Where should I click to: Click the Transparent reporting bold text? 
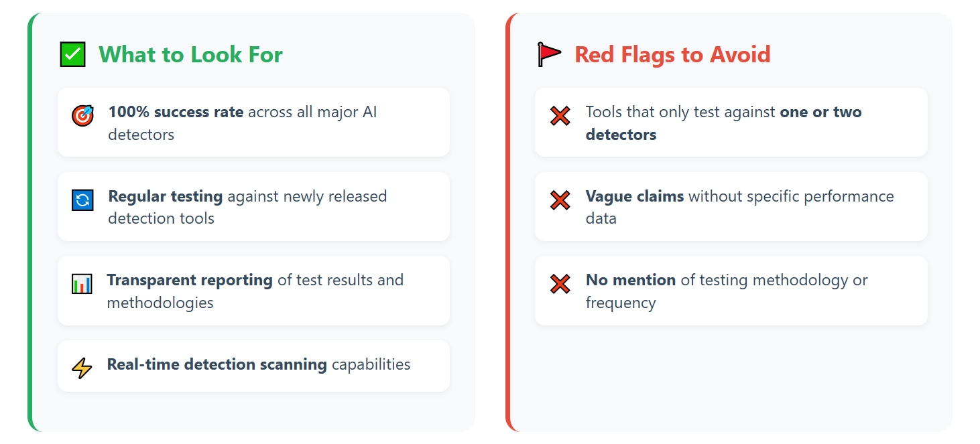click(190, 280)
